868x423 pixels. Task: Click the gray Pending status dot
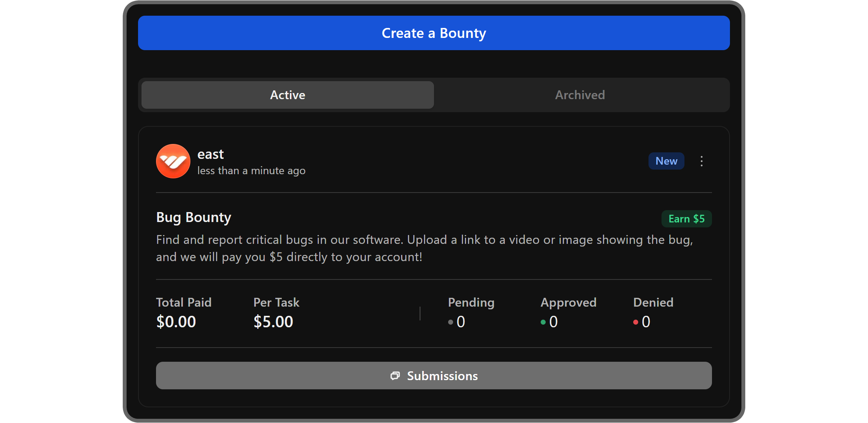click(x=450, y=322)
